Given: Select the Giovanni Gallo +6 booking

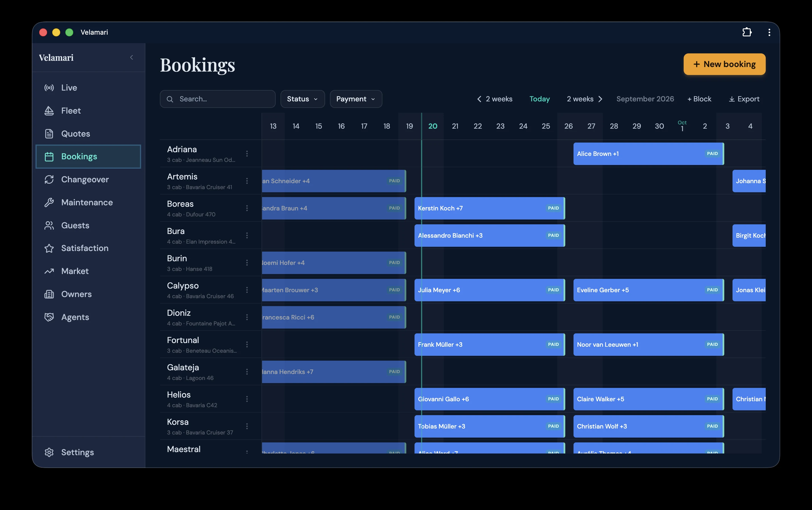Looking at the screenshot, I should click(490, 399).
